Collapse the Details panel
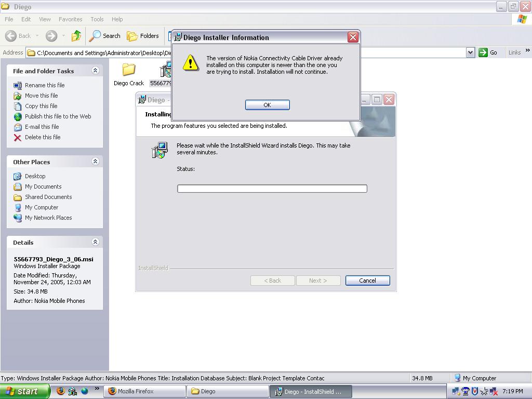The width and height of the screenshot is (532, 399). [x=96, y=242]
